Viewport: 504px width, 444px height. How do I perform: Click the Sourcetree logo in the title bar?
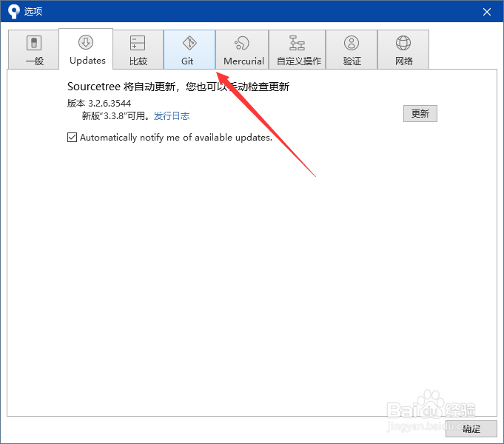pyautogui.click(x=13, y=12)
